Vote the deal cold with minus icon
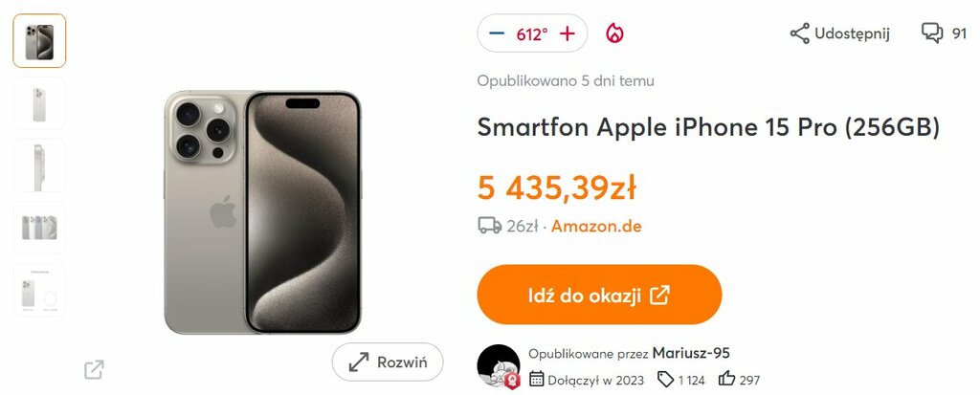980x395 pixels. [497, 33]
